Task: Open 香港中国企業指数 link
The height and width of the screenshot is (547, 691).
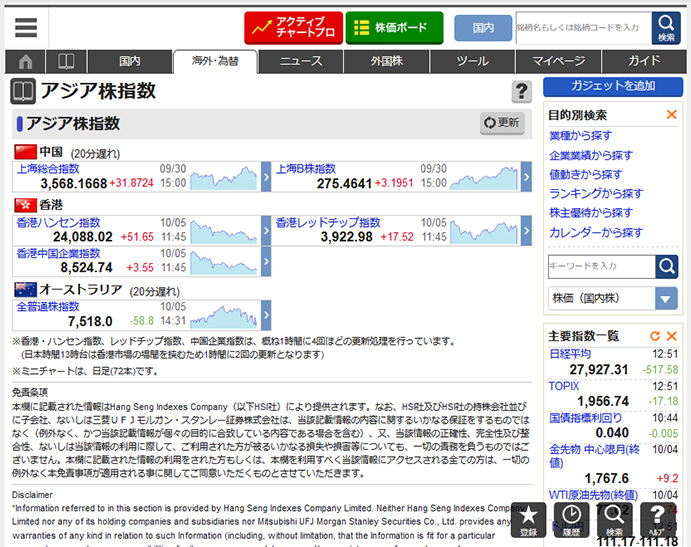Action: point(59,253)
